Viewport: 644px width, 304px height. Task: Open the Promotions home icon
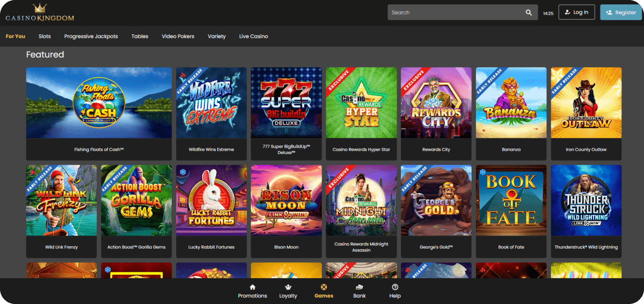[x=252, y=287]
